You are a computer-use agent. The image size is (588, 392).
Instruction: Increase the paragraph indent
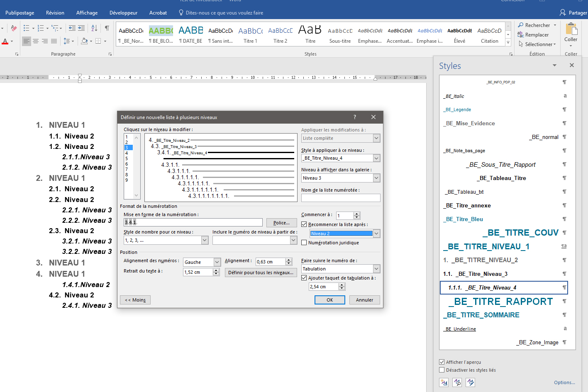click(81, 28)
